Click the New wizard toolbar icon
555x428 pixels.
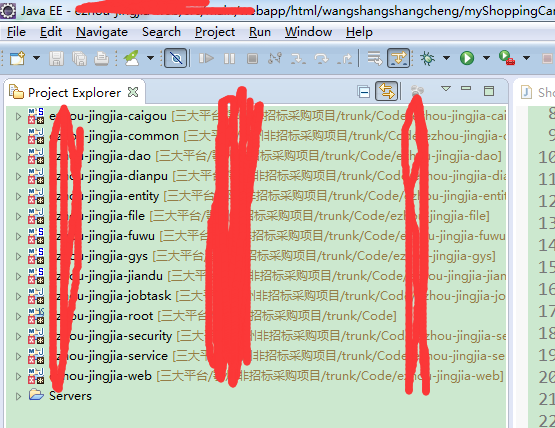pyautogui.click(x=17, y=58)
